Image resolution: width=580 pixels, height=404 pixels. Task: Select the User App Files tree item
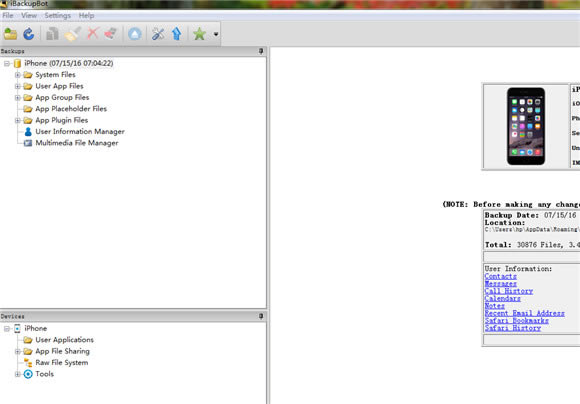tap(60, 86)
